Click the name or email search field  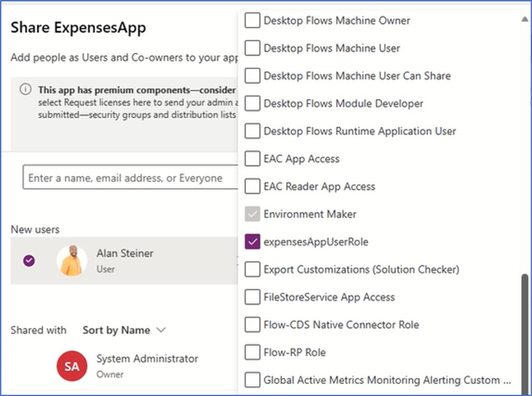click(x=130, y=178)
